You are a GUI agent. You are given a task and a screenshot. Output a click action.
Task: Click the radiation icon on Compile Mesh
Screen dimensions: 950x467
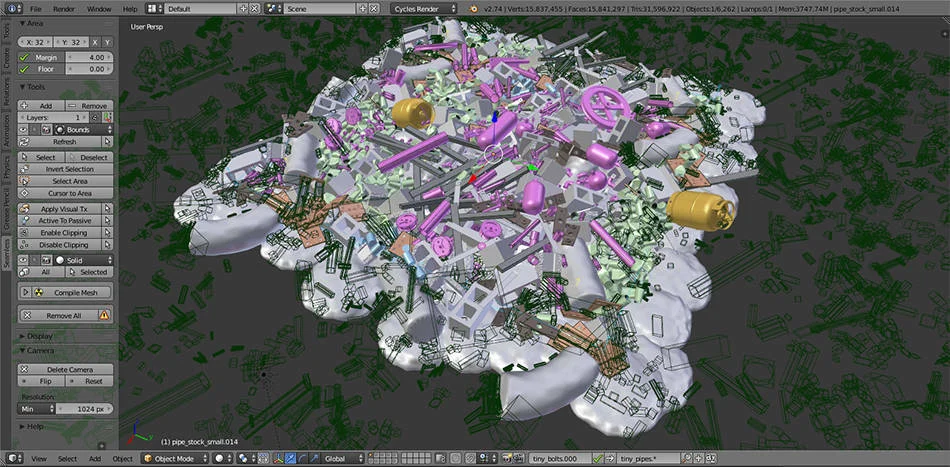(39, 293)
